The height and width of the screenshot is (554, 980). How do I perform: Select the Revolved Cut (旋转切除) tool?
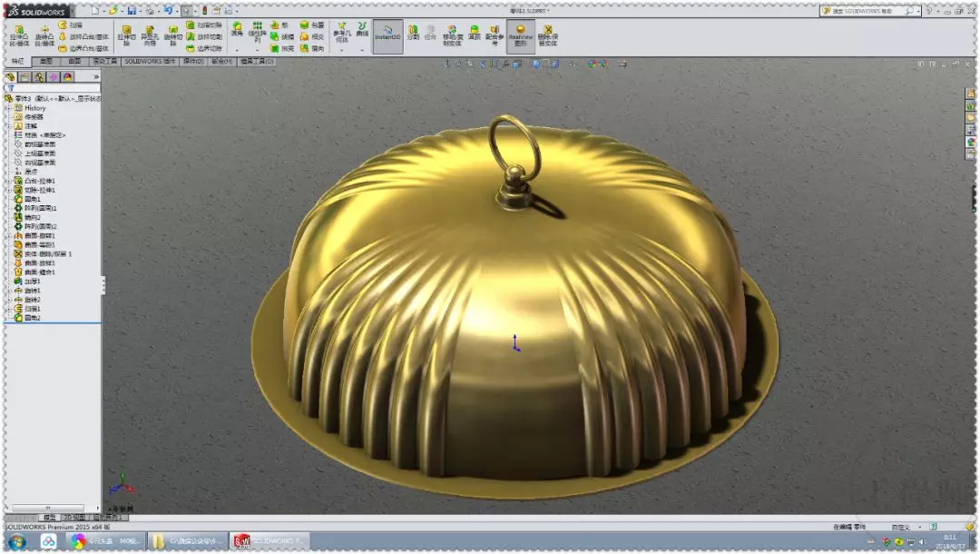[172, 35]
